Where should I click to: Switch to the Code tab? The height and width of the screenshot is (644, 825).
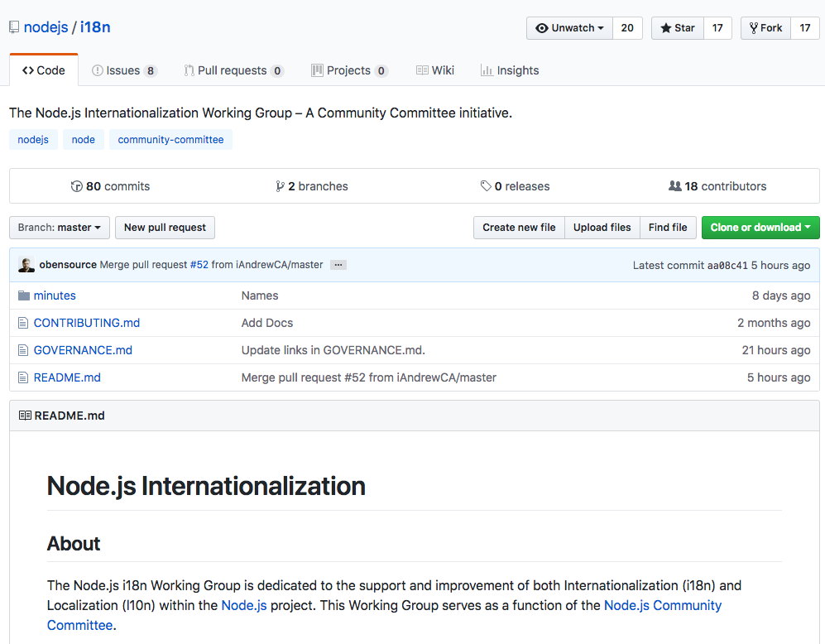pyautogui.click(x=44, y=70)
